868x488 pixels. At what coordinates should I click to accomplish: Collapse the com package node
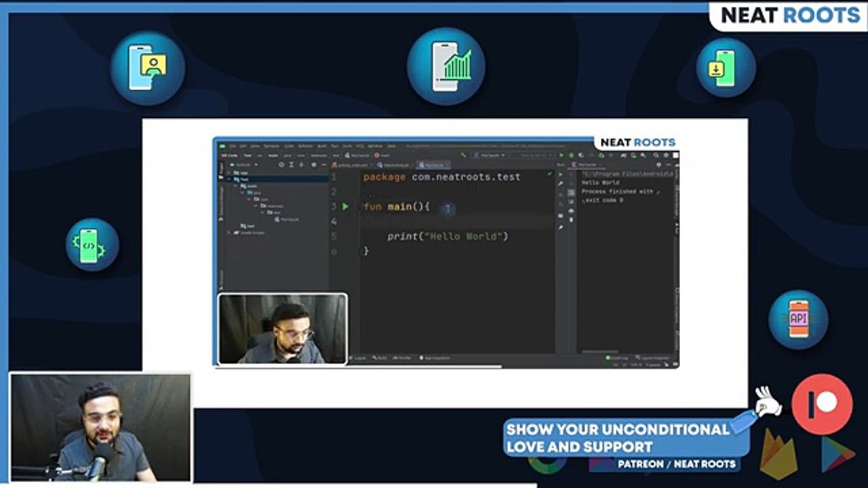click(249, 199)
